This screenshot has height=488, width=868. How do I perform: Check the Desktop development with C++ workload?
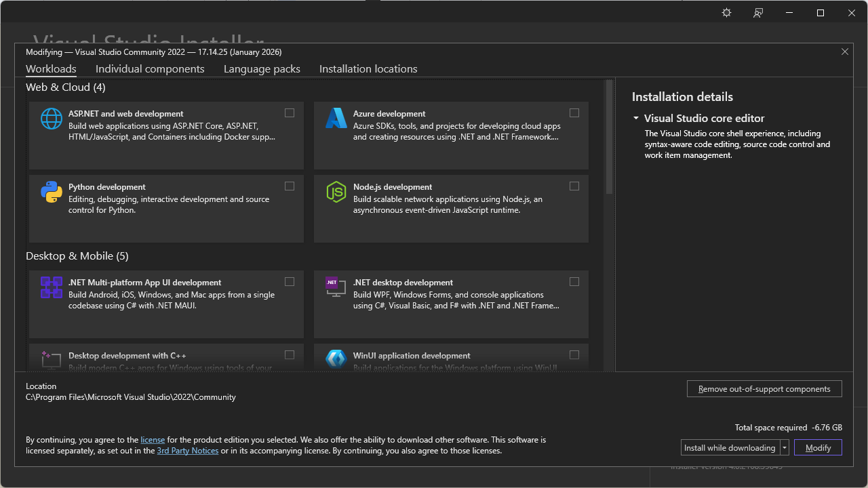(290, 355)
